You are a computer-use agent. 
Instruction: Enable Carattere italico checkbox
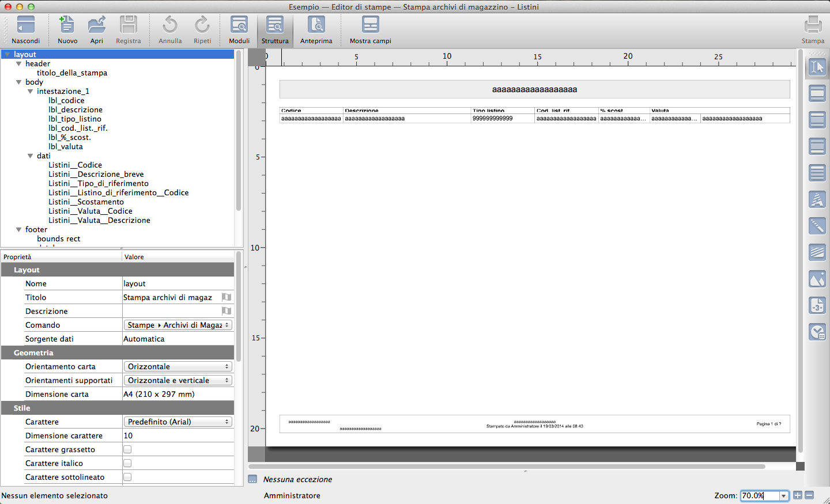[127, 463]
